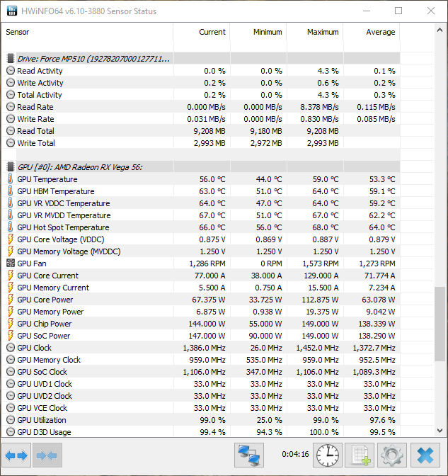Screen dimensions: 448x476
Task: Click the lightning icon for GPU Core Current
Action: point(11,276)
